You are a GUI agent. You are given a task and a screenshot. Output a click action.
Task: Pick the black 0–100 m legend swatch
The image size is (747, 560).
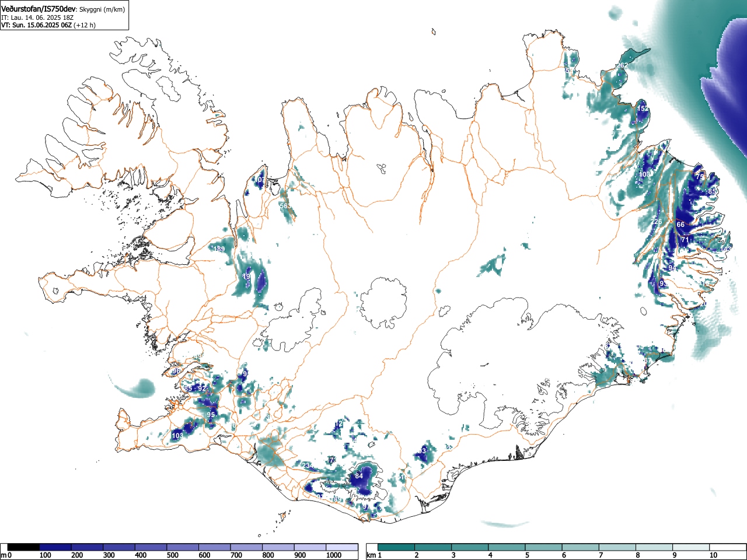click(23, 547)
